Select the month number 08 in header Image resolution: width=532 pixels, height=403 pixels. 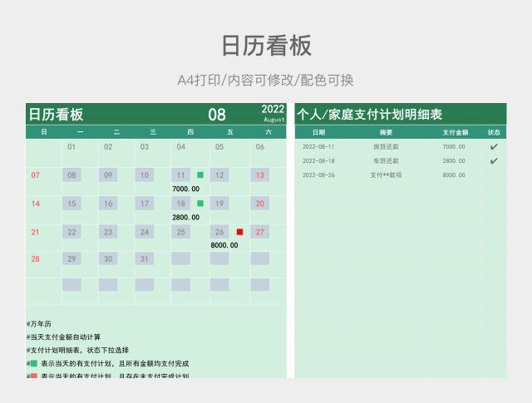pyautogui.click(x=216, y=115)
